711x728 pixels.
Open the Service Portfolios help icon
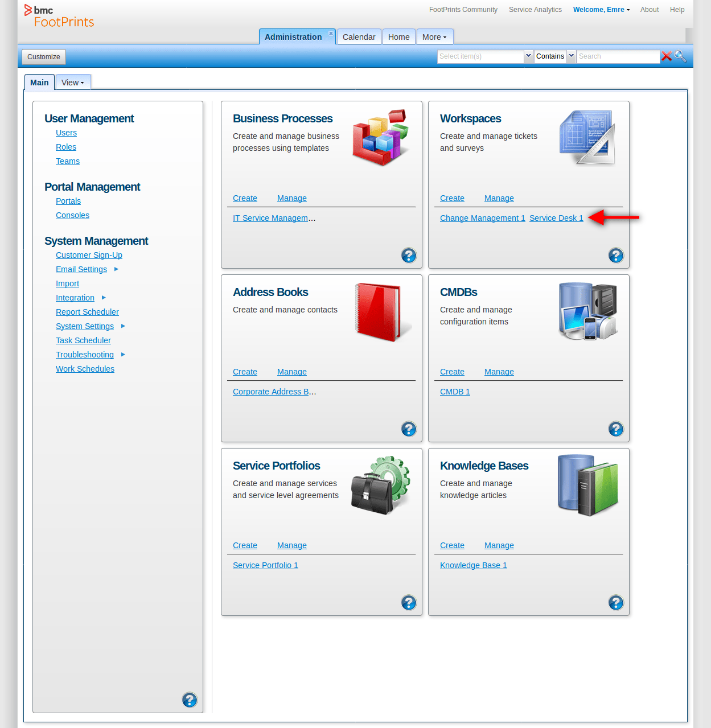coord(409,602)
